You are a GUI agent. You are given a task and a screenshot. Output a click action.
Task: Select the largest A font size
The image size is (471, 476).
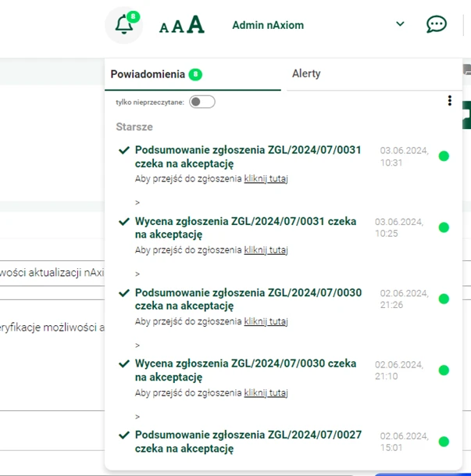[195, 25]
